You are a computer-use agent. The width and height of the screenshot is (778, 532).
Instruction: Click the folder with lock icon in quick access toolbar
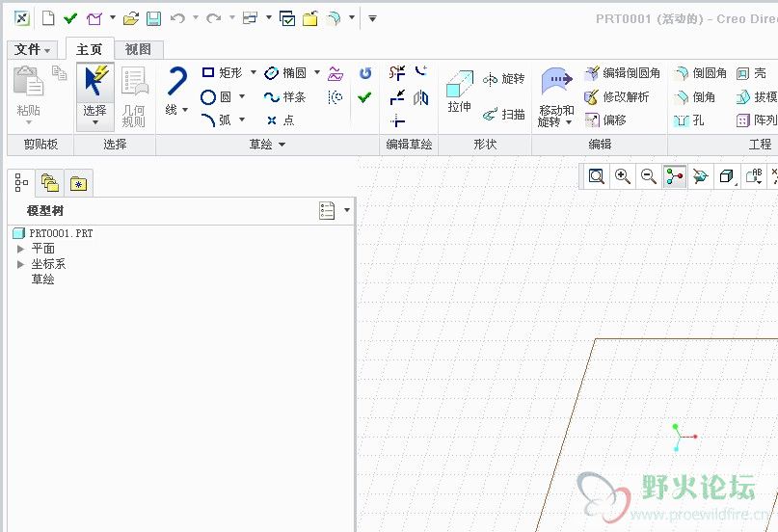pos(310,19)
